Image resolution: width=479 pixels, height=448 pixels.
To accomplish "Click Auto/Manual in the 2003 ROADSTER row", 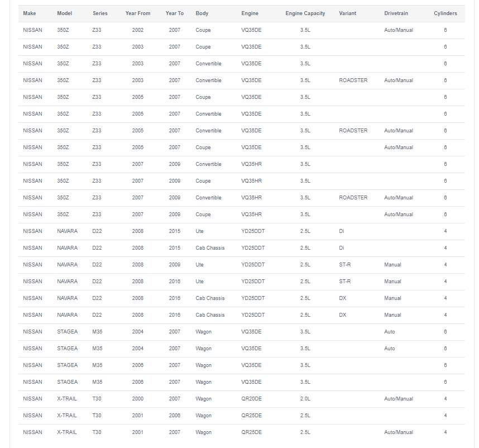I will 399,80.
